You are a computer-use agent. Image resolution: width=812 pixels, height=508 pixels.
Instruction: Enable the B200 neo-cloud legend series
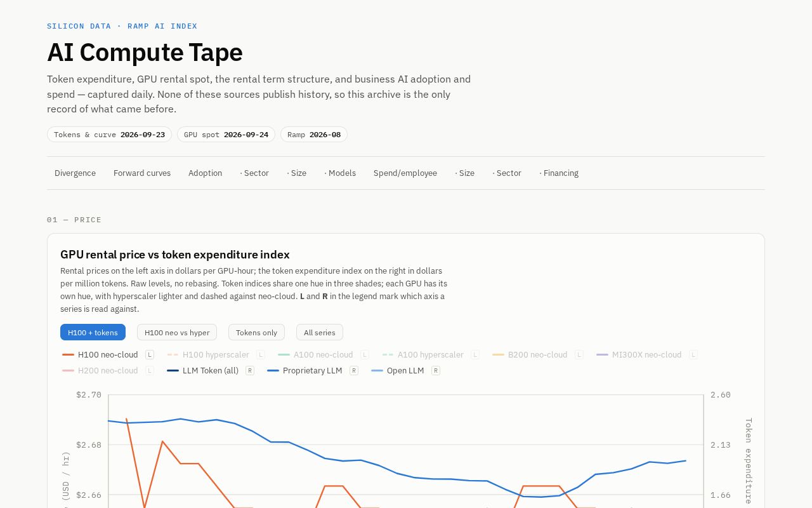538,355
